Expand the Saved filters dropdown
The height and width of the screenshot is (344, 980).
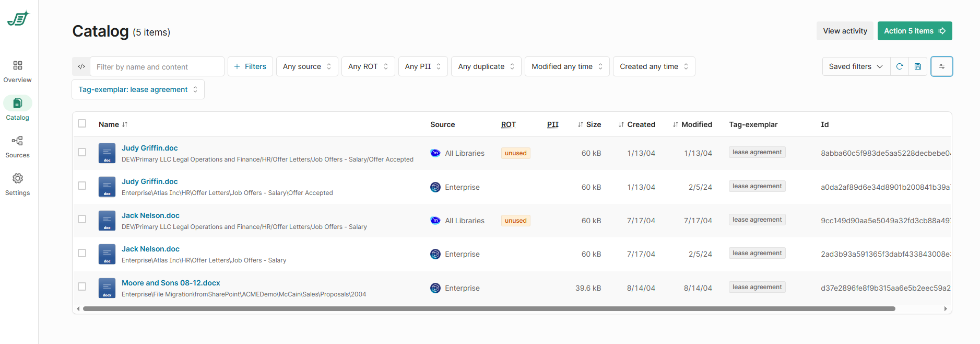[856, 66]
